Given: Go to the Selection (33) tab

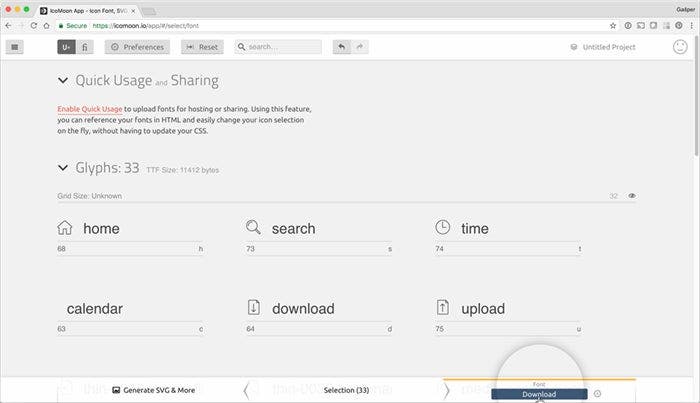Looking at the screenshot, I should click(347, 390).
